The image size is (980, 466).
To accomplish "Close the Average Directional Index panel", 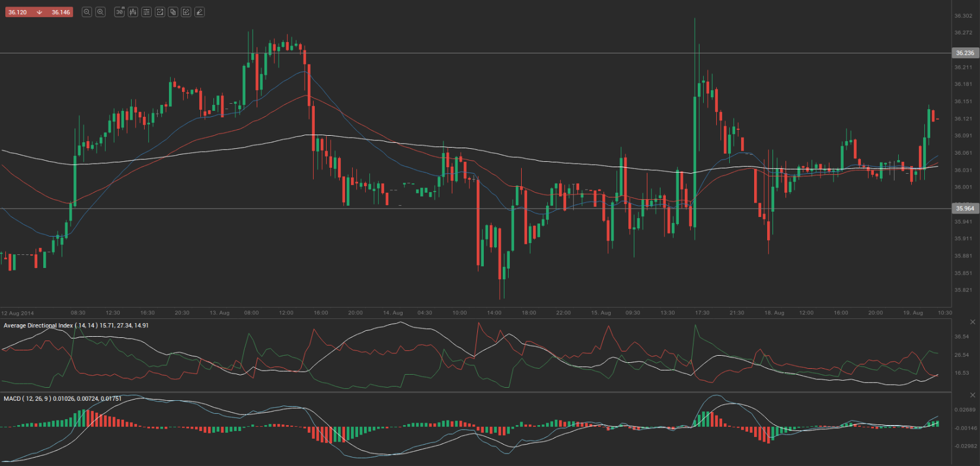I will pos(972,322).
